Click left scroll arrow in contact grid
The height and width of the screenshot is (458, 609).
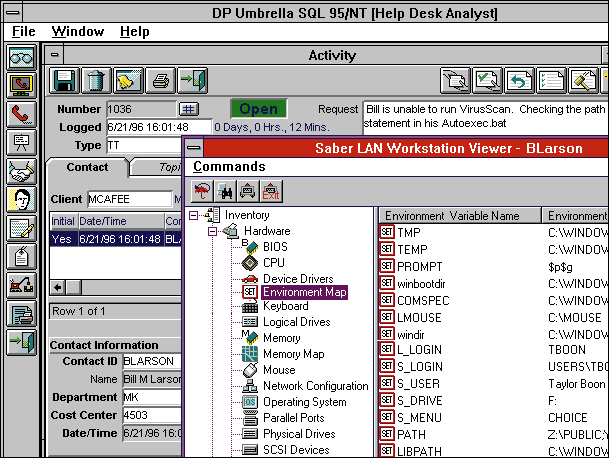tap(57, 288)
